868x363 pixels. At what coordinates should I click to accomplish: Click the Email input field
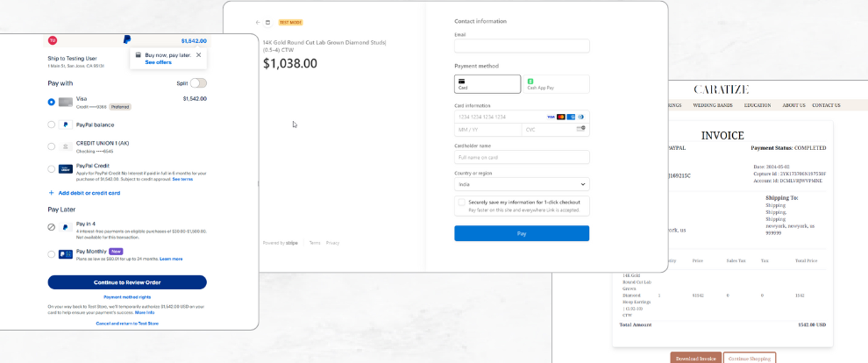522,46
